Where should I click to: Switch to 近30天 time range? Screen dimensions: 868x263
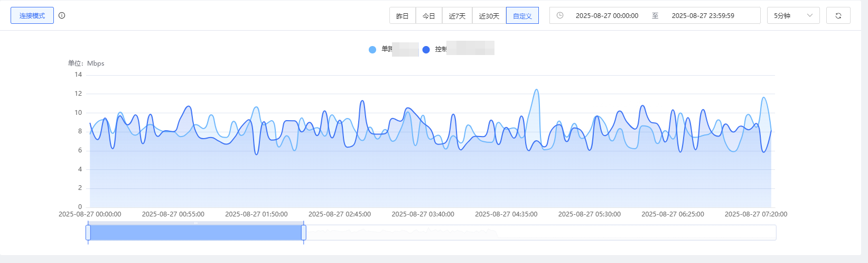[x=489, y=16]
